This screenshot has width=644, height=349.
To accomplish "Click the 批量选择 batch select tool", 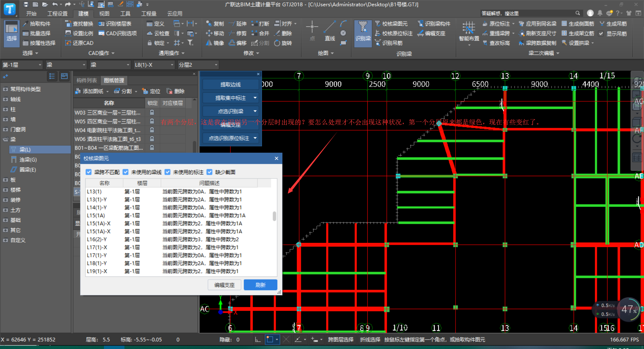I will coord(37,33).
